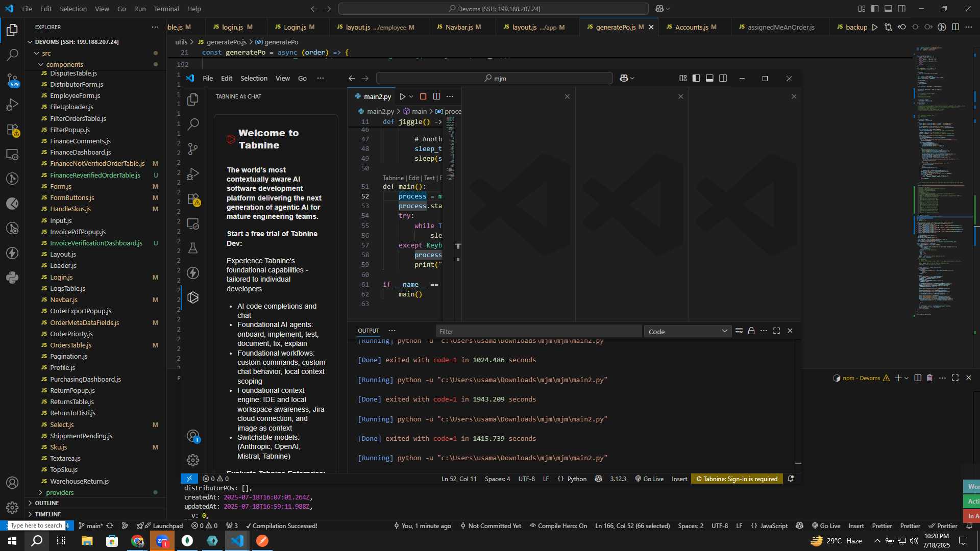Open Help menu in Devoms window
Viewport: 980px width, 551px height.
click(x=194, y=9)
